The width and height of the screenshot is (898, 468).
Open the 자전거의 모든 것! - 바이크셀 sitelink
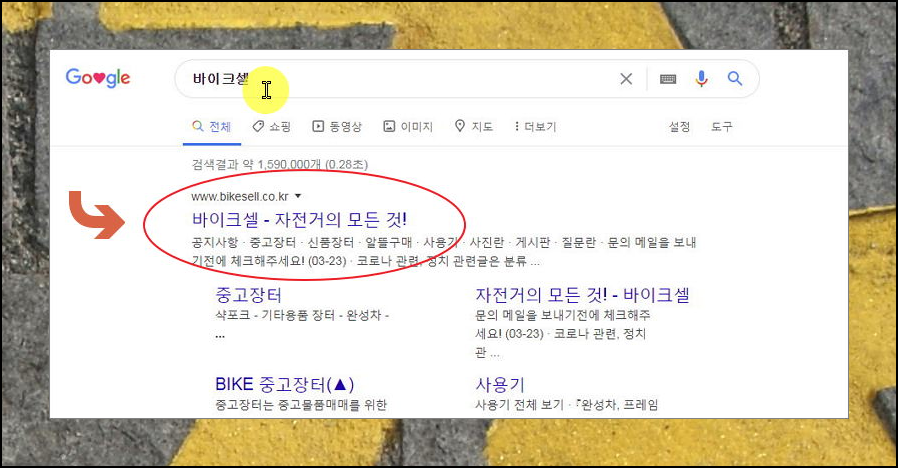(582, 295)
